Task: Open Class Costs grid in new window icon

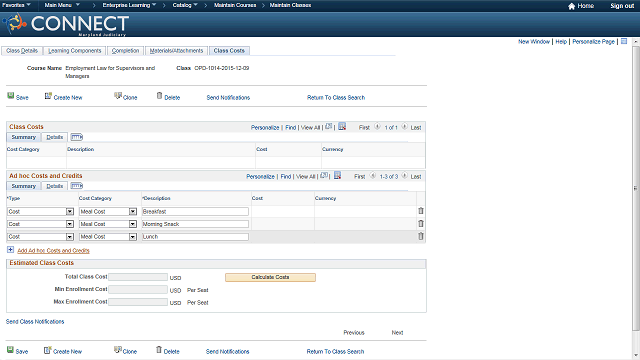Action: (x=329, y=127)
